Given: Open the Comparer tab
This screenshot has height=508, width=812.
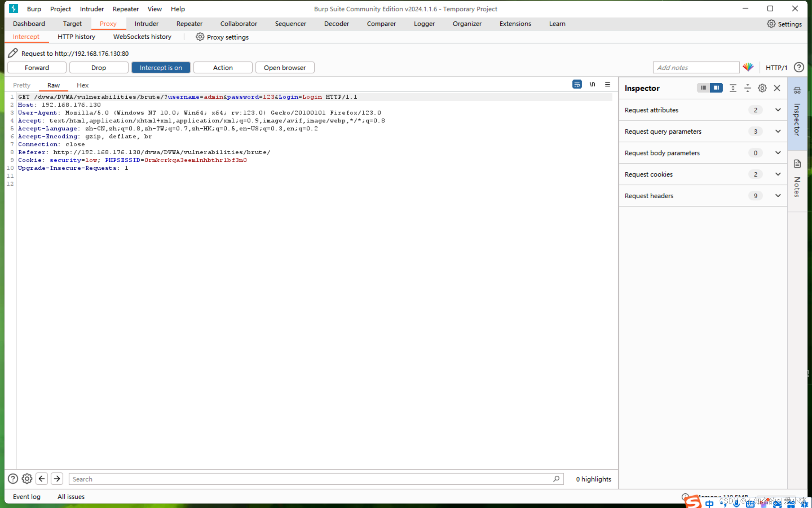Looking at the screenshot, I should tap(381, 24).
